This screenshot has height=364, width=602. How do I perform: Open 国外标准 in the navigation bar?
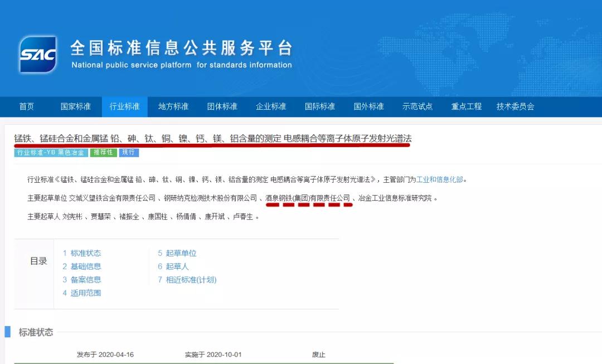pyautogui.click(x=368, y=106)
